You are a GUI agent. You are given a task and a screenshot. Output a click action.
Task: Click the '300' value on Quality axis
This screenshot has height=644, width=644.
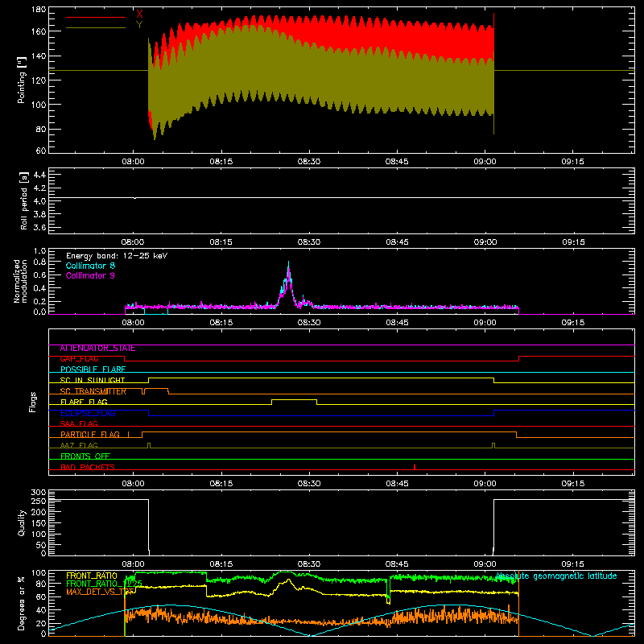[39, 493]
